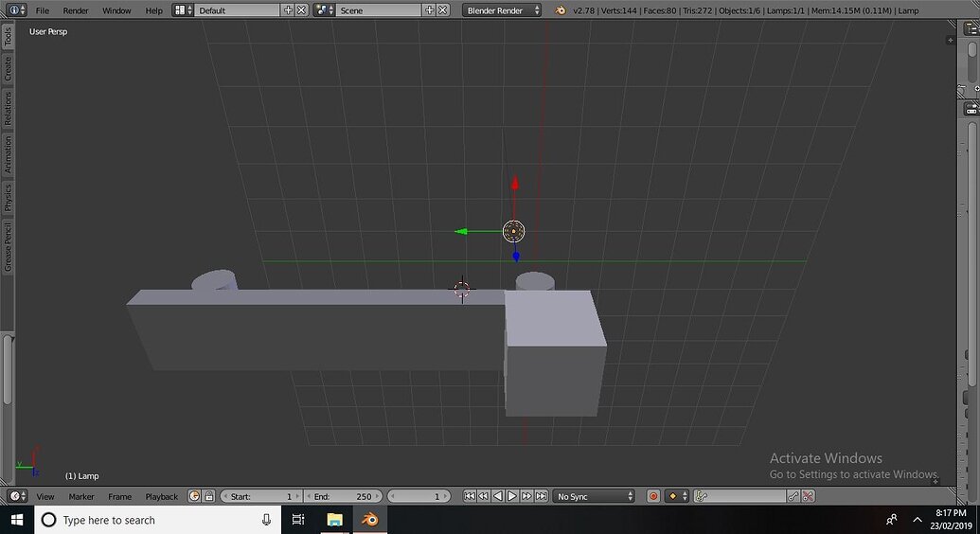
Task: Click the Blender taskbar icon
Action: (370, 520)
